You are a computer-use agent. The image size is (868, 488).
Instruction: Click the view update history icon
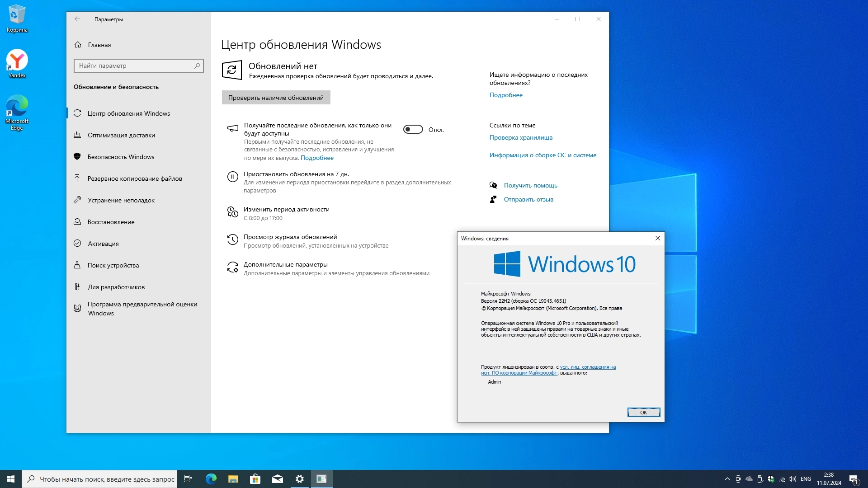click(232, 240)
